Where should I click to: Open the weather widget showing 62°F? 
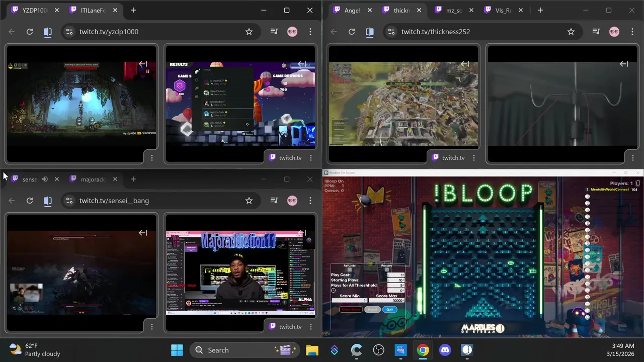35,350
